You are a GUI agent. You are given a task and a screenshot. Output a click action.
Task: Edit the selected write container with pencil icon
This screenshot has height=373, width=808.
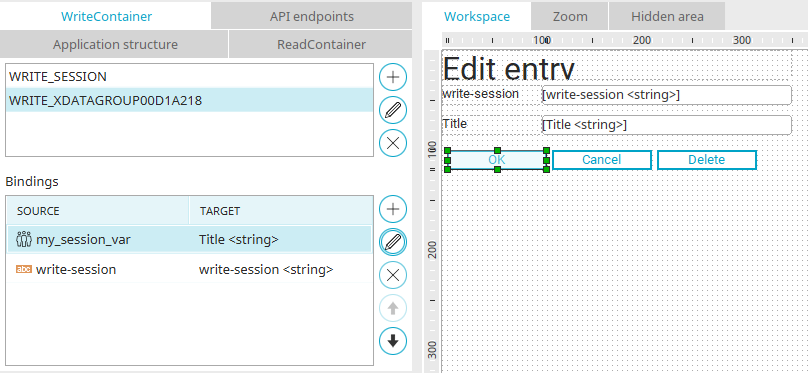pos(393,110)
